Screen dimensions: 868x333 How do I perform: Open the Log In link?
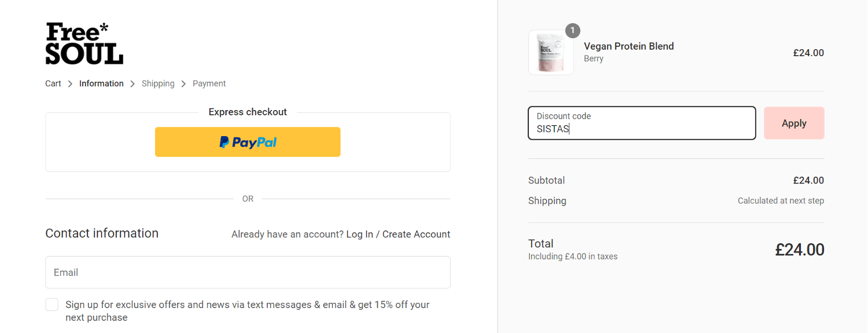[359, 234]
